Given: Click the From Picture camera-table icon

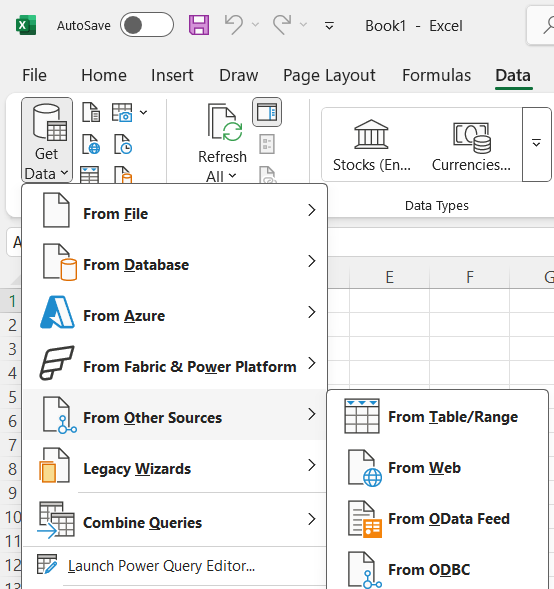Looking at the screenshot, I should click(122, 112).
